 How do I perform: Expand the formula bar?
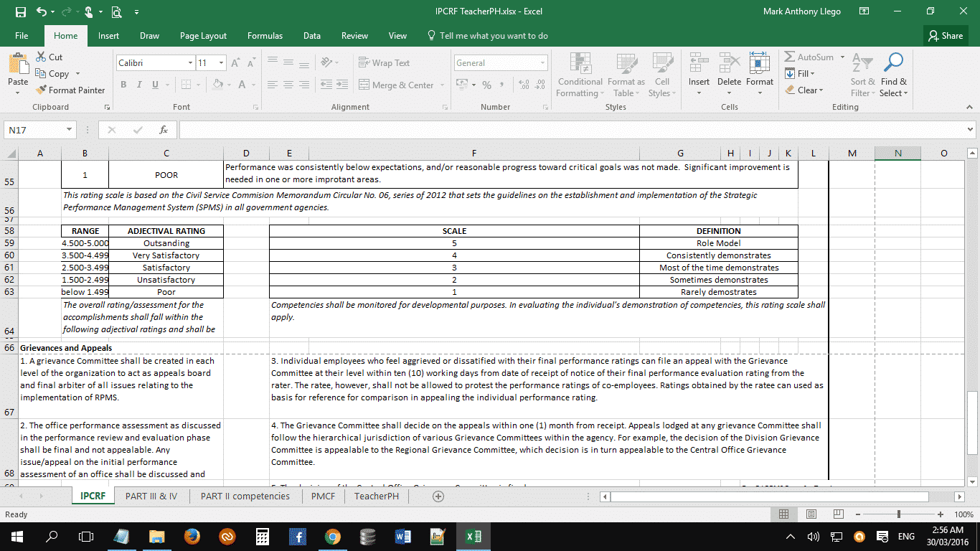(x=971, y=130)
